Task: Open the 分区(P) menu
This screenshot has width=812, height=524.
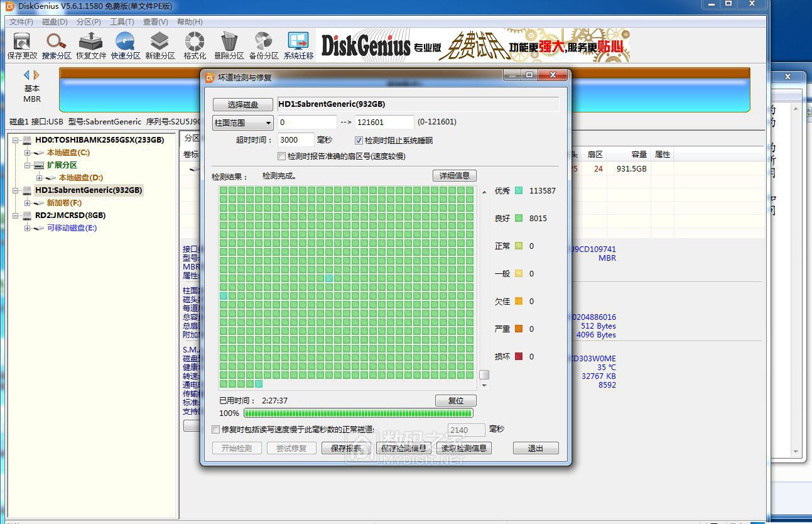Action: coord(89,21)
